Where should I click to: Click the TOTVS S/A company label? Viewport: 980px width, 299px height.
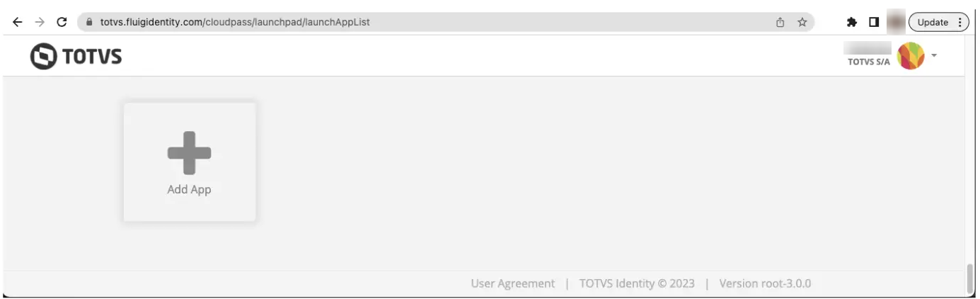(868, 62)
